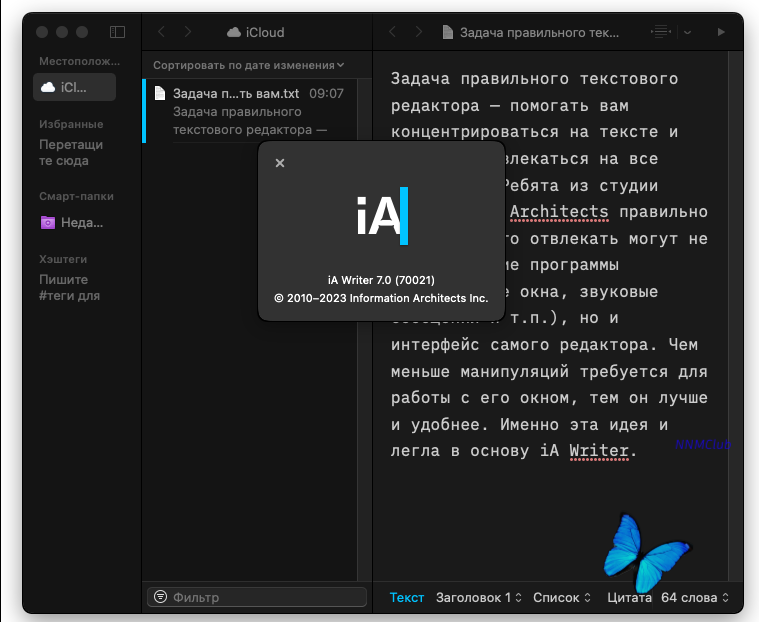Screen dimensions: 759x622
Task: Expand the chevron next to outline icon
Action: [x=687, y=32]
